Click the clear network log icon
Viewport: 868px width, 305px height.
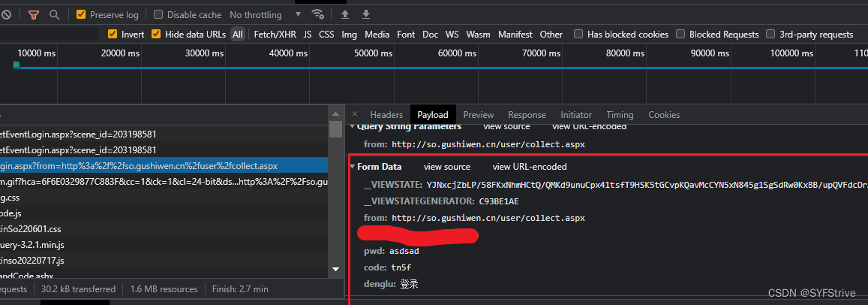(5, 15)
